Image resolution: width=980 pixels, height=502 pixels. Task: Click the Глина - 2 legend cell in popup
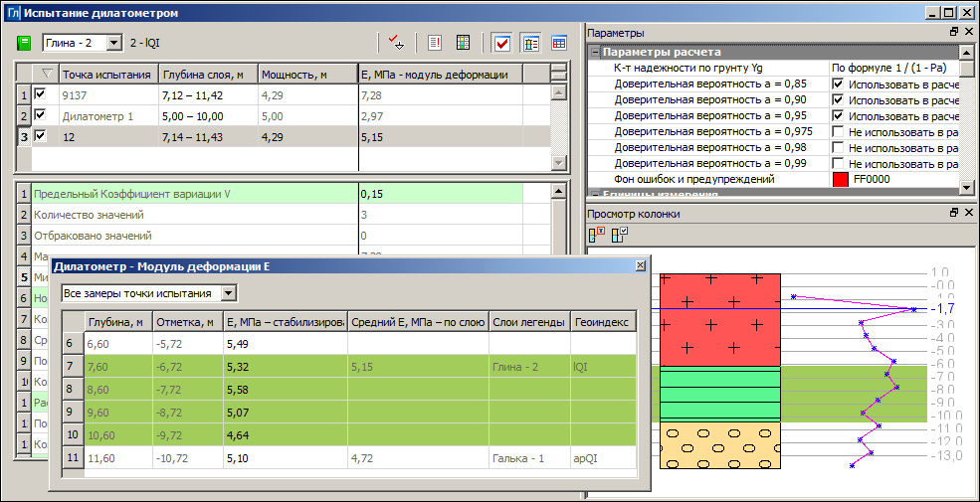point(529,367)
